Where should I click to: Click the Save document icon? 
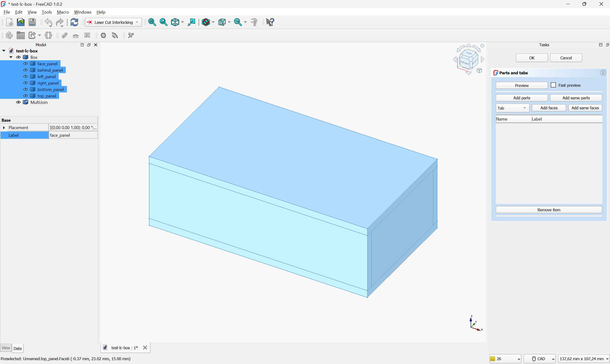32,22
